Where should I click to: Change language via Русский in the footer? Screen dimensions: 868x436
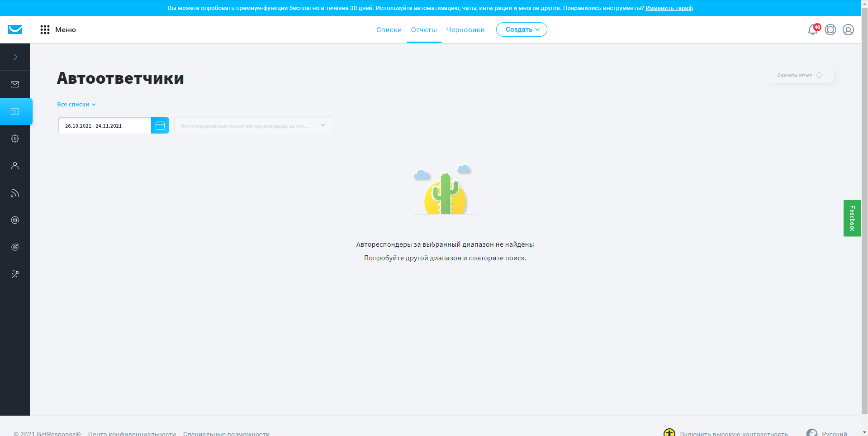coord(835,434)
